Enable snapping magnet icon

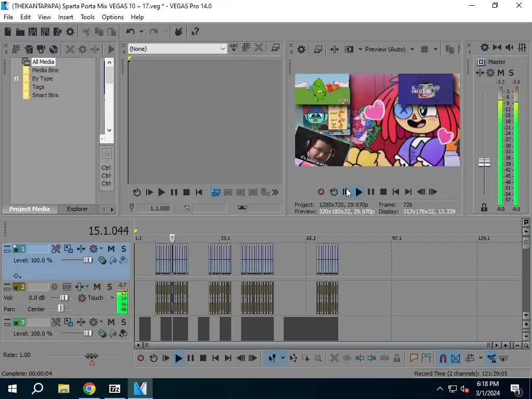443,358
